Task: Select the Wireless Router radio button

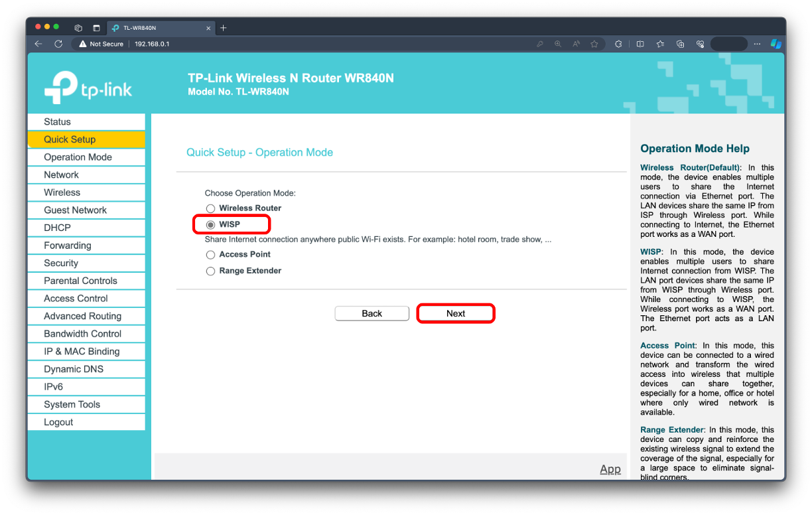Action: [x=210, y=208]
